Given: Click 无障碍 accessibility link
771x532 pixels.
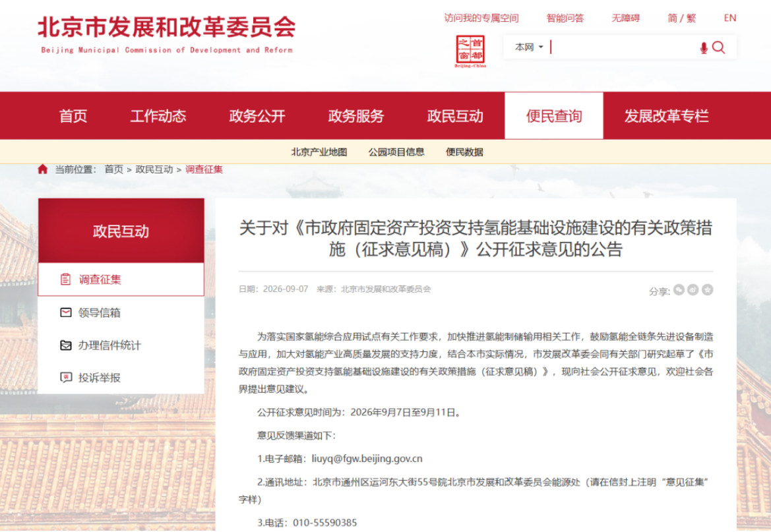Looking at the screenshot, I should click(x=625, y=18).
